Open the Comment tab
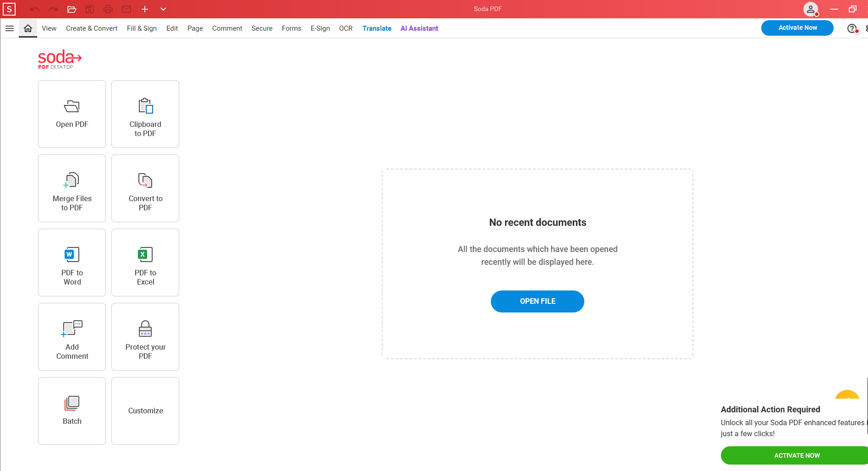The height and width of the screenshot is (471, 868). 227,28
